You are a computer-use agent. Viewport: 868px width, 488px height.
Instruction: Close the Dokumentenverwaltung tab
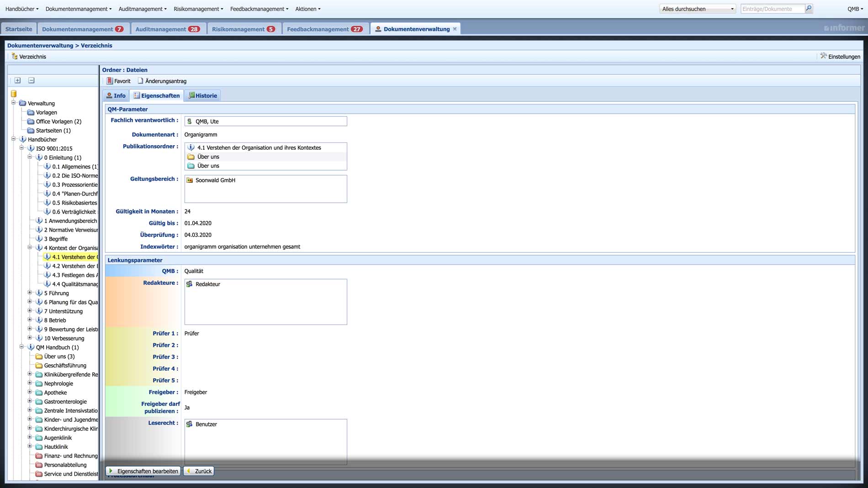(455, 29)
